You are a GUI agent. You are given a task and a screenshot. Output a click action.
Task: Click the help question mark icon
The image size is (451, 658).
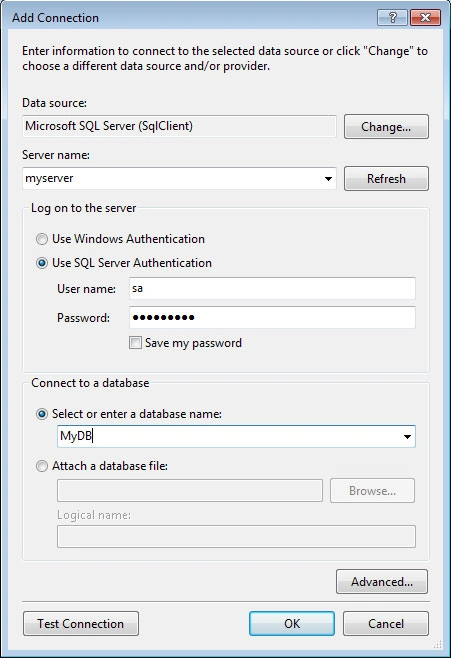[x=392, y=18]
